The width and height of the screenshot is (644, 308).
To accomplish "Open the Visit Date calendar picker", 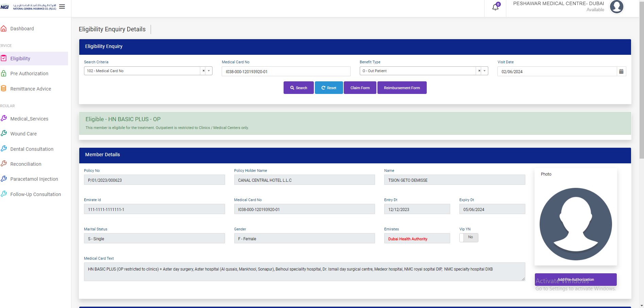I will (x=621, y=71).
